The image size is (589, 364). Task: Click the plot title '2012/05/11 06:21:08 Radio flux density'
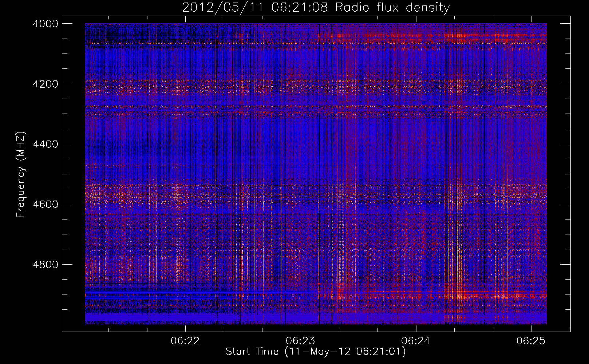[316, 8]
